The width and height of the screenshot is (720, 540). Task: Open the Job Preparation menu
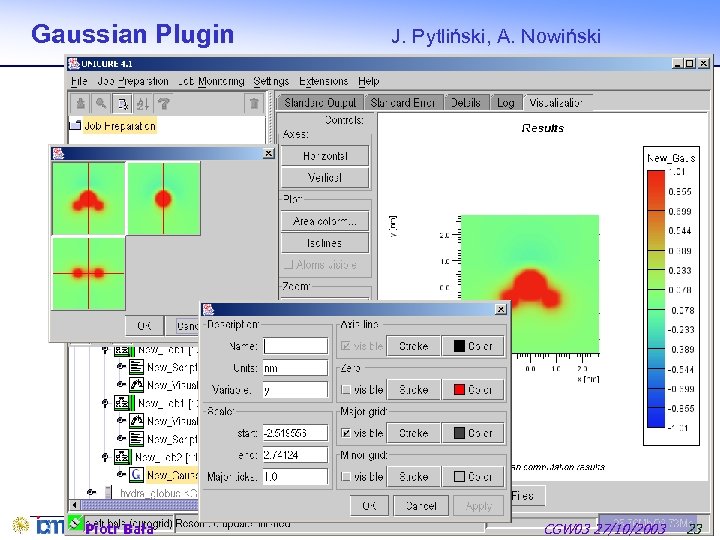(x=133, y=81)
